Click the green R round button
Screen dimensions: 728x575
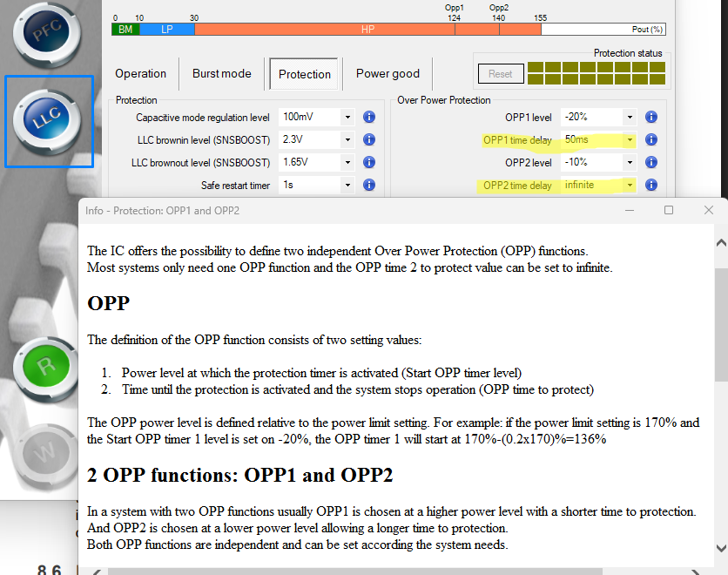[46, 369]
